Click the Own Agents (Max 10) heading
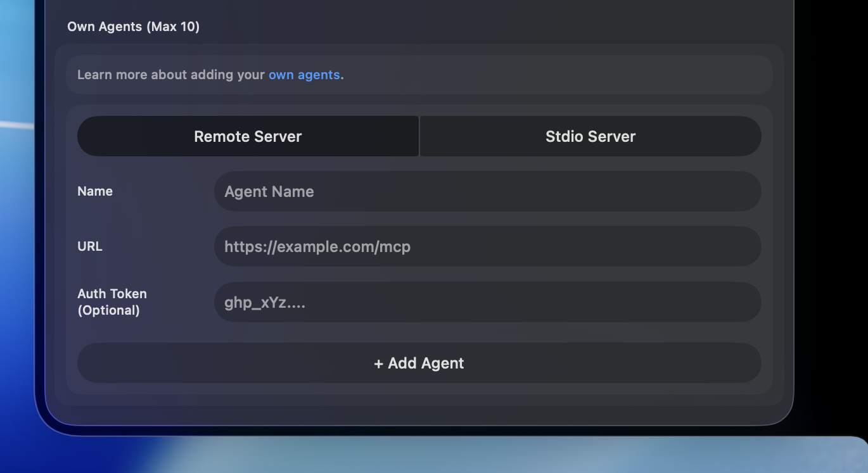The height and width of the screenshot is (473, 868). pyautogui.click(x=134, y=27)
